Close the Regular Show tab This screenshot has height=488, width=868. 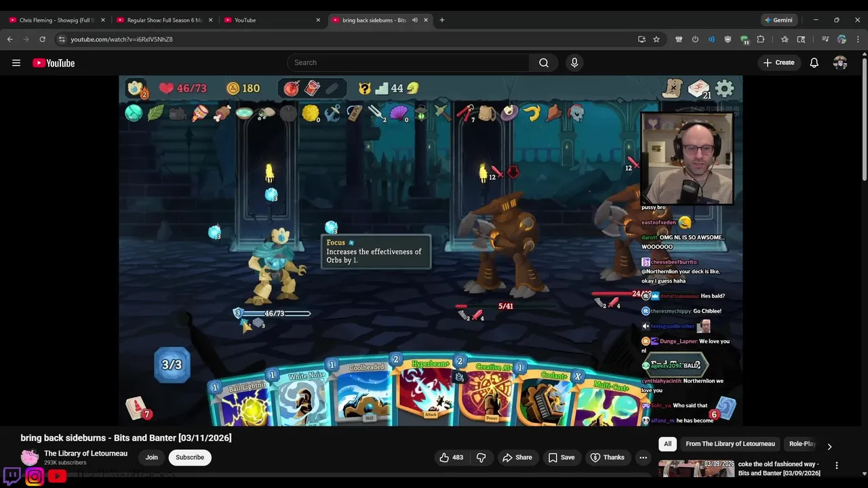210,20
